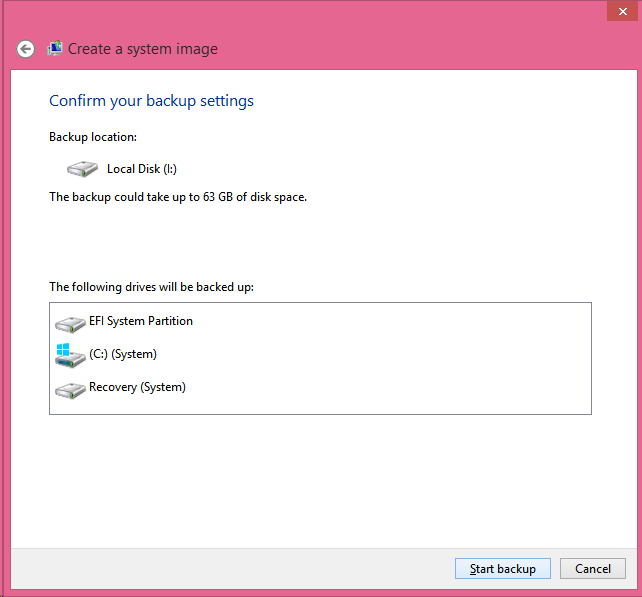This screenshot has height=597, width=642.
Task: Select the (C:) (System) list entry
Action: pyautogui.click(x=122, y=354)
